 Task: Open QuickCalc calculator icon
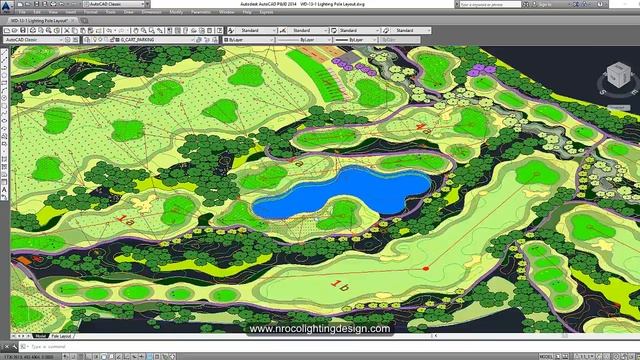pos(210,31)
